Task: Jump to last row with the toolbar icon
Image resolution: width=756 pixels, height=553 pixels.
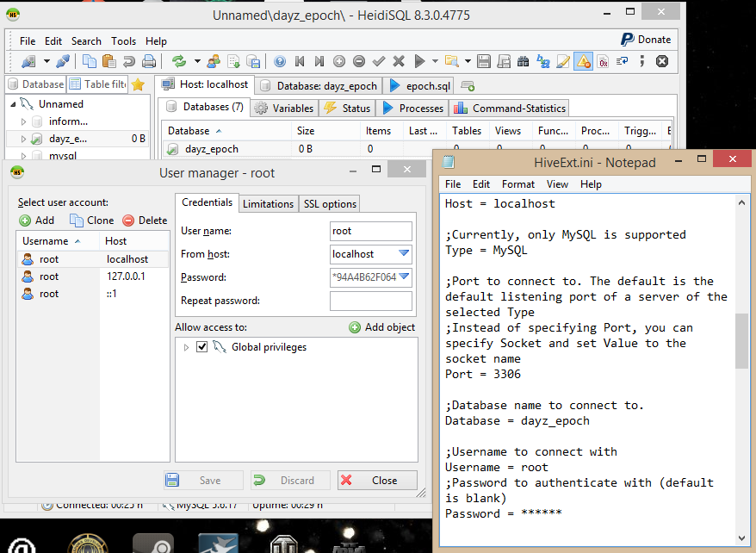Action: [319, 61]
